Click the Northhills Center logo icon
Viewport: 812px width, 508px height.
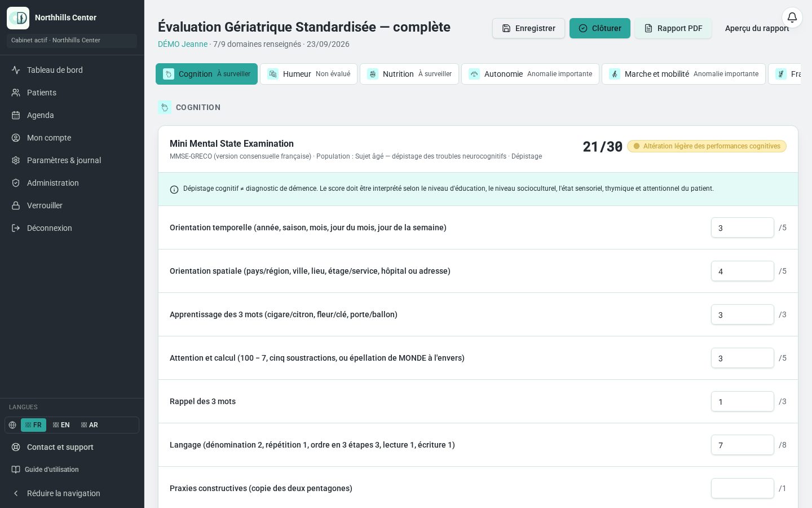tap(18, 18)
